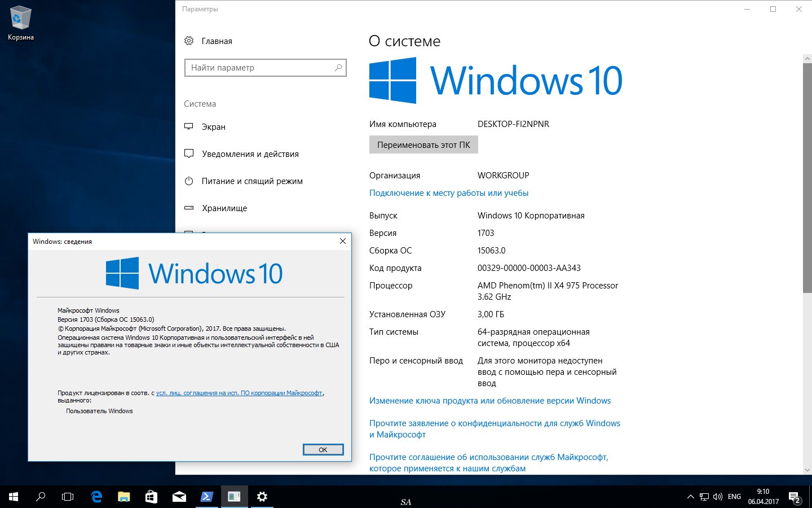This screenshot has width=812, height=508.
Task: Switch to PowerShell on the taskbar
Action: pyautogui.click(x=206, y=497)
